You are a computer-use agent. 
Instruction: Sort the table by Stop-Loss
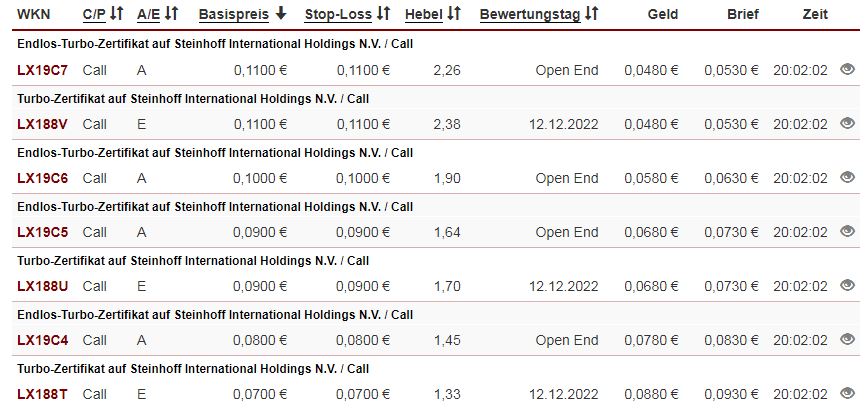pos(347,15)
